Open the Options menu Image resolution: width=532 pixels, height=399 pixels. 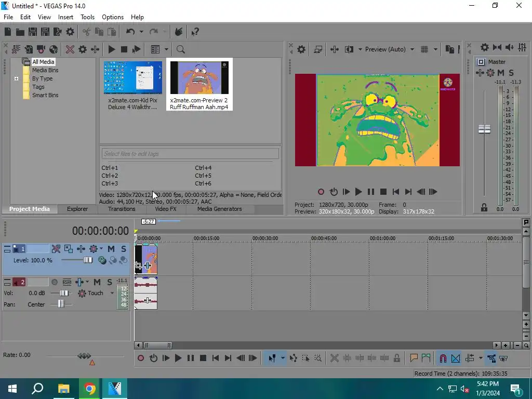113,17
